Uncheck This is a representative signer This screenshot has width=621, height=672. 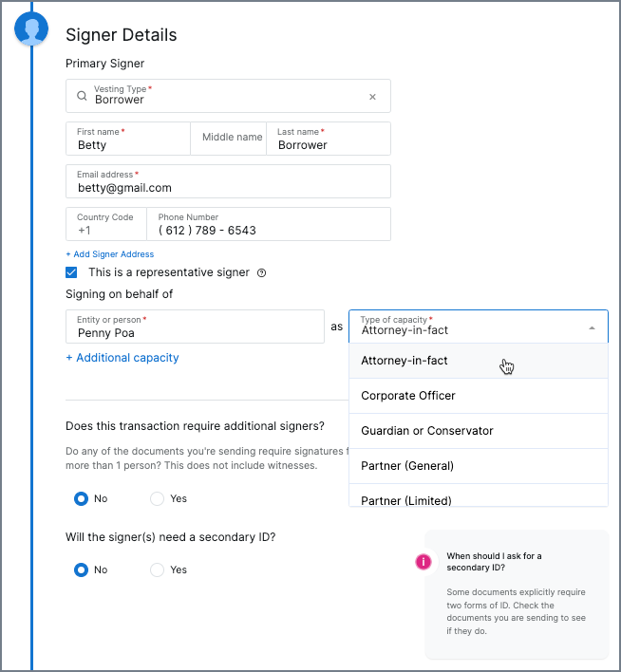pos(71,272)
